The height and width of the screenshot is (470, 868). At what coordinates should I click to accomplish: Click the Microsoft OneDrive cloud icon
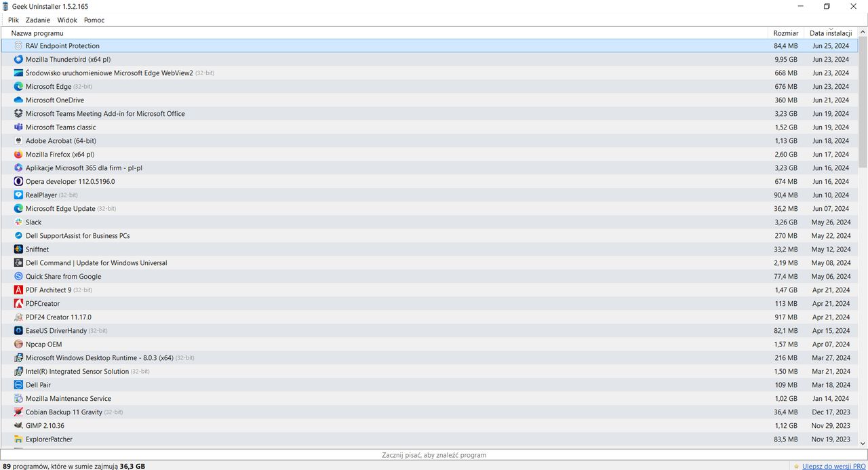(18, 100)
